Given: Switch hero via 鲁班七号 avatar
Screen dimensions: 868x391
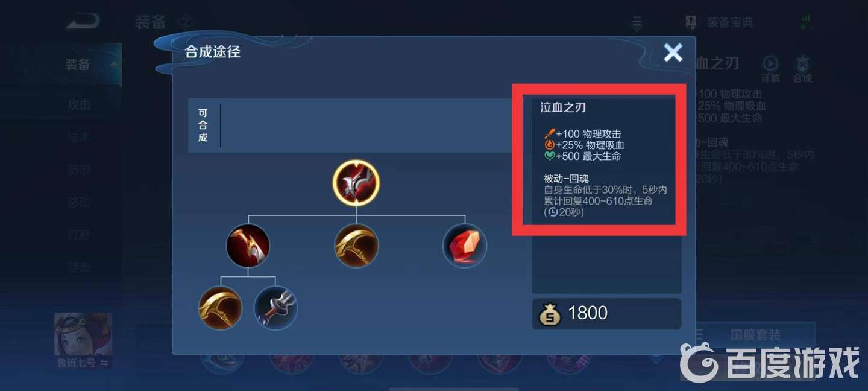Looking at the screenshot, I should tap(83, 340).
